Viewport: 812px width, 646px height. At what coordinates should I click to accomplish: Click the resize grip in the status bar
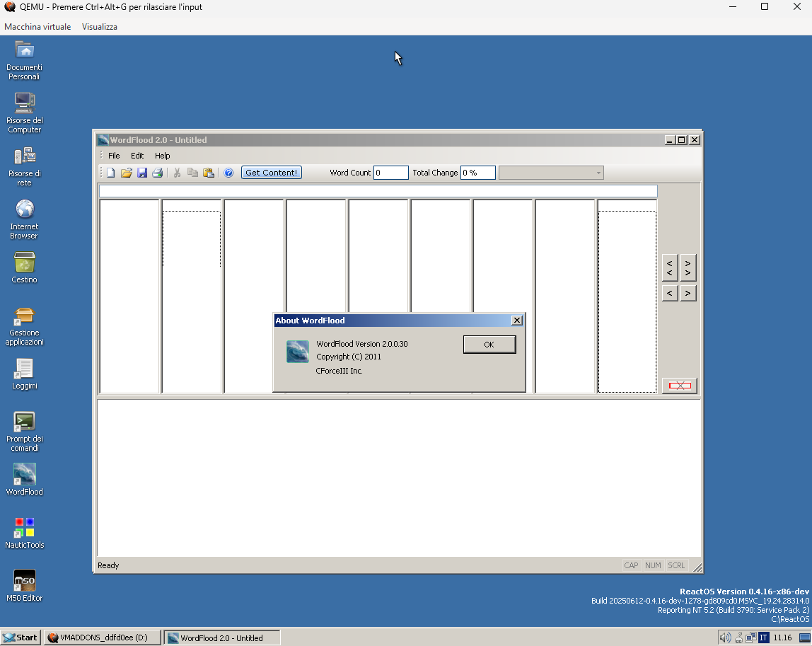coord(697,567)
